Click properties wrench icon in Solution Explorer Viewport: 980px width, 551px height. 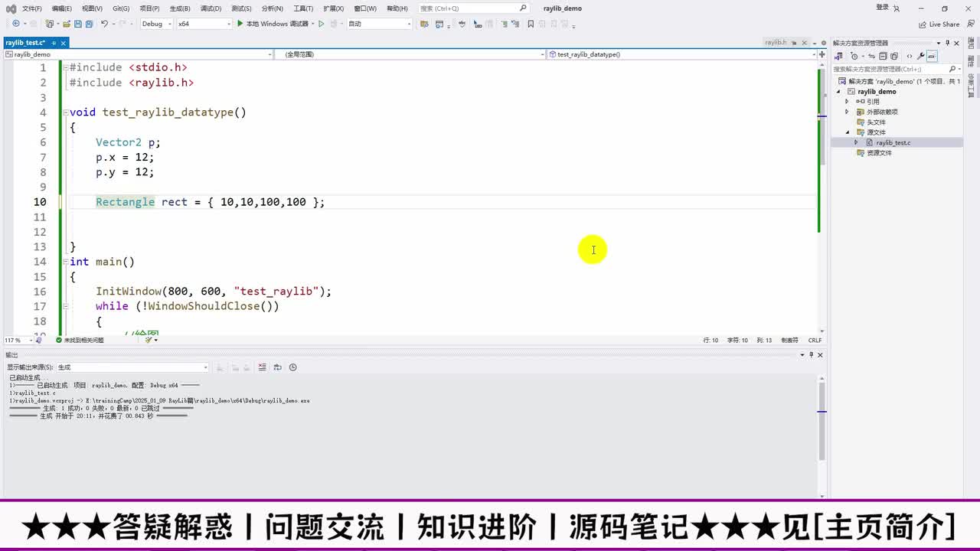pos(921,56)
